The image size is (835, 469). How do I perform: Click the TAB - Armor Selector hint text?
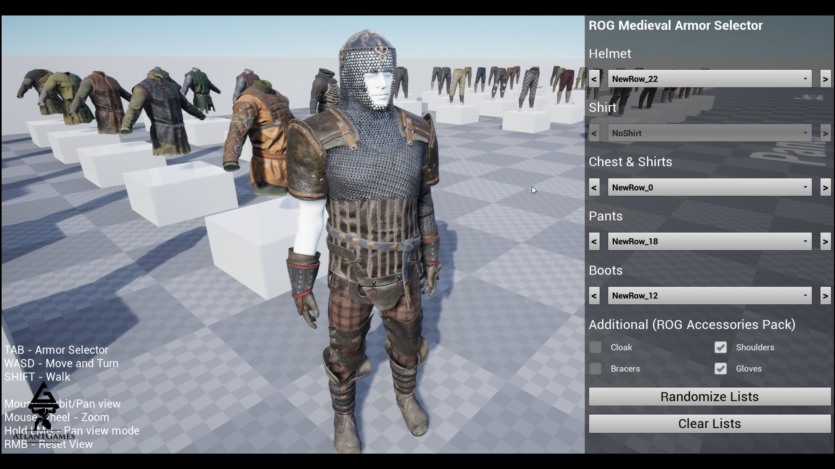(56, 350)
